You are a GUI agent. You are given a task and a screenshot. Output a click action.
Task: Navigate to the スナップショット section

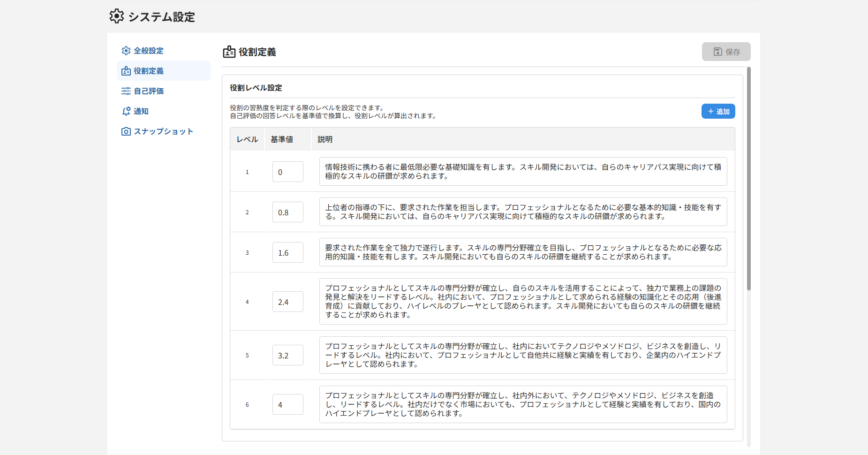pyautogui.click(x=163, y=131)
